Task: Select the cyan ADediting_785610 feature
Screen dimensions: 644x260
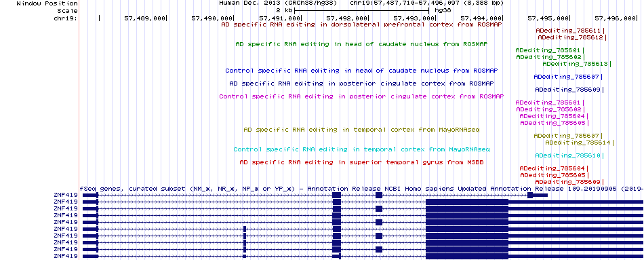Action: point(569,156)
